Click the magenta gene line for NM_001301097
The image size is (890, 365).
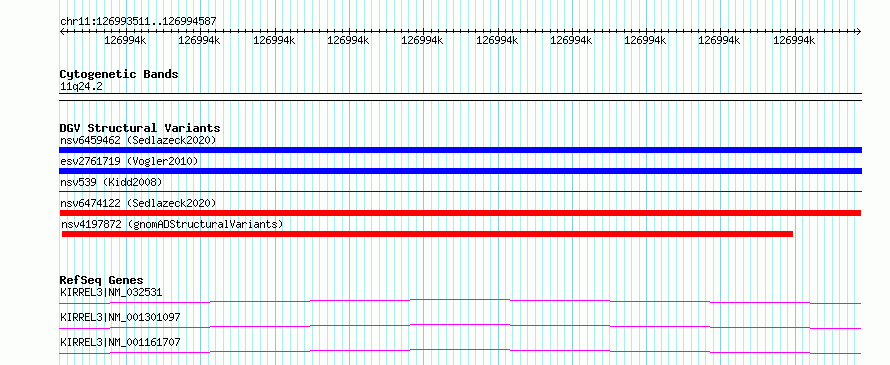tap(460, 326)
